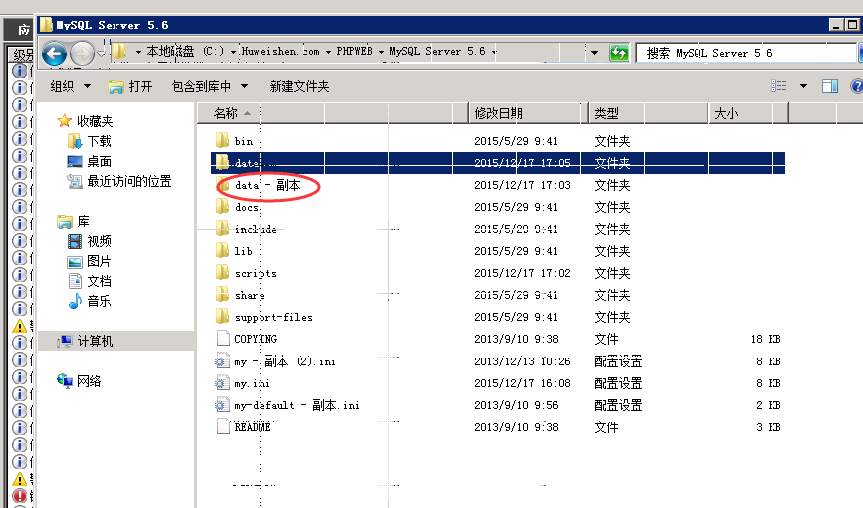The height and width of the screenshot is (508, 863).
Task: Go back using the blue Back arrow
Action: coord(54,54)
